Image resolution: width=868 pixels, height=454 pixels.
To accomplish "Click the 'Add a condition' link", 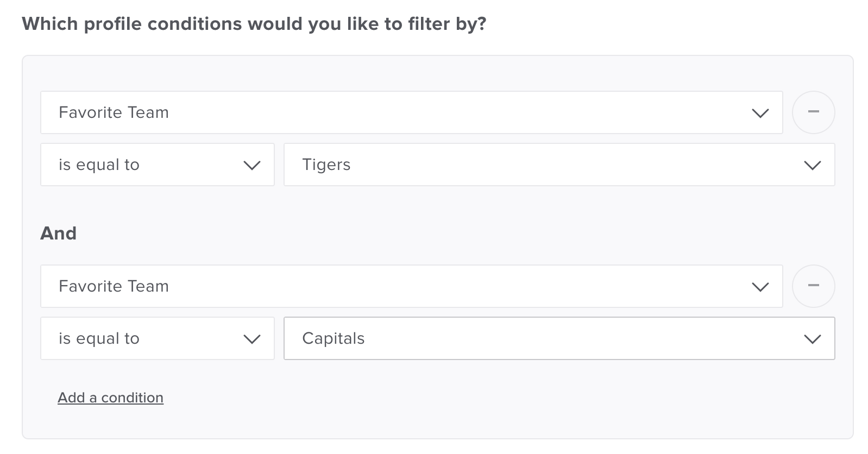I will pyautogui.click(x=110, y=398).
